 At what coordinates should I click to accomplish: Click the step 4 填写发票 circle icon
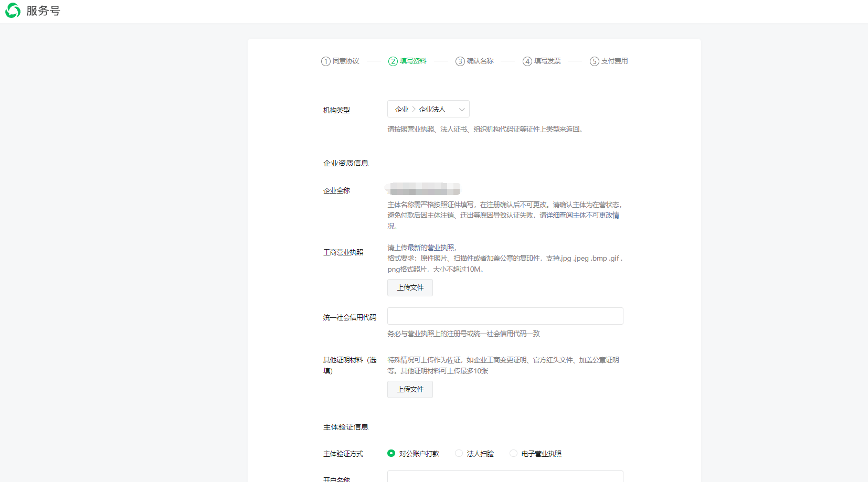coord(527,61)
